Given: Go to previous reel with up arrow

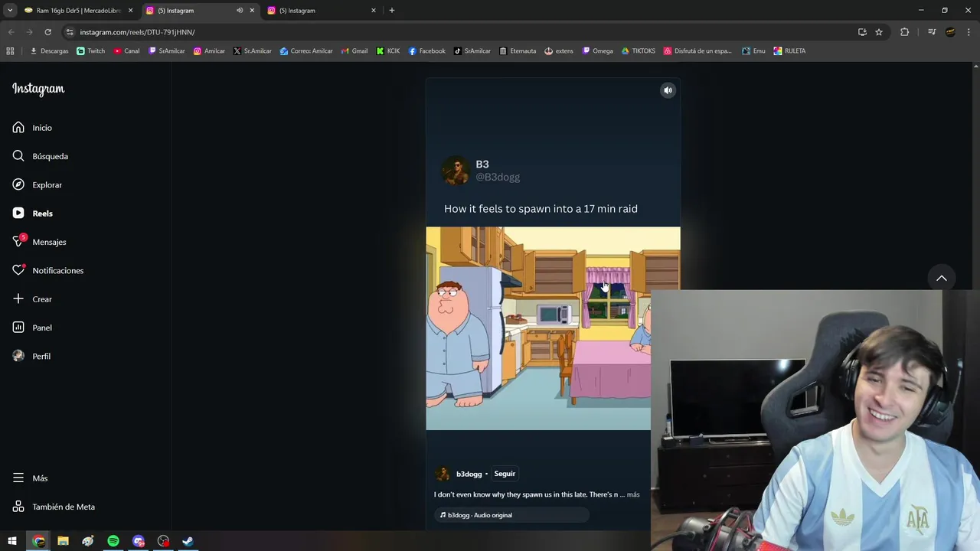Looking at the screenshot, I should tap(942, 279).
